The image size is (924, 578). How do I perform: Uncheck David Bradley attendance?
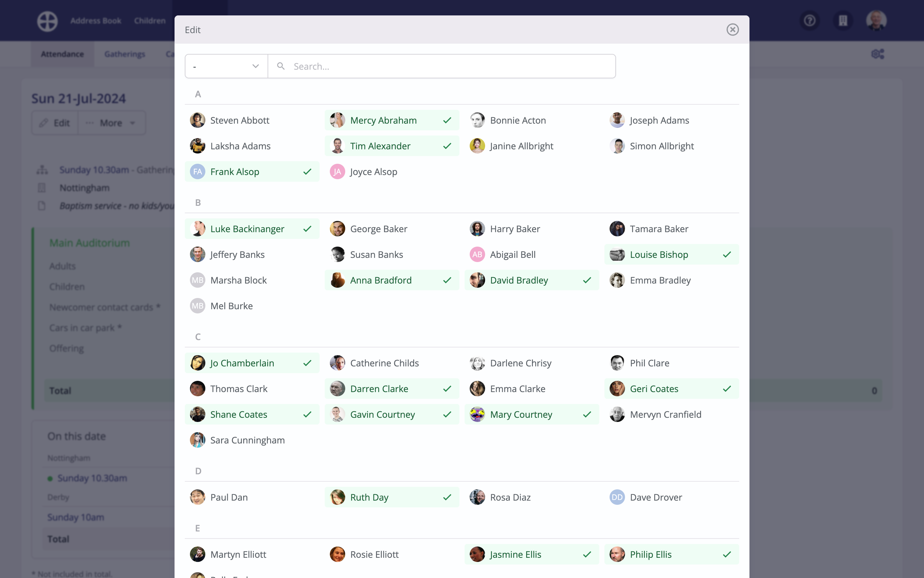click(x=532, y=280)
